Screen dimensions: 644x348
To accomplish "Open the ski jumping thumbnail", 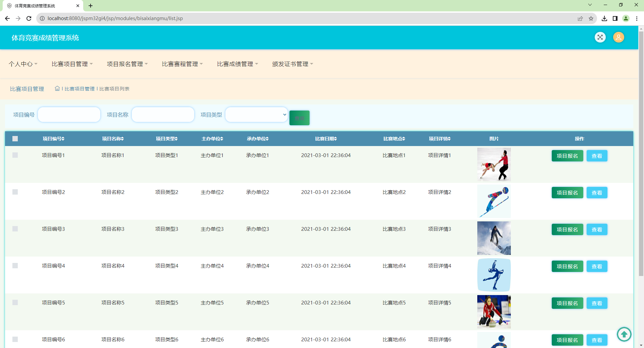I will [494, 201].
